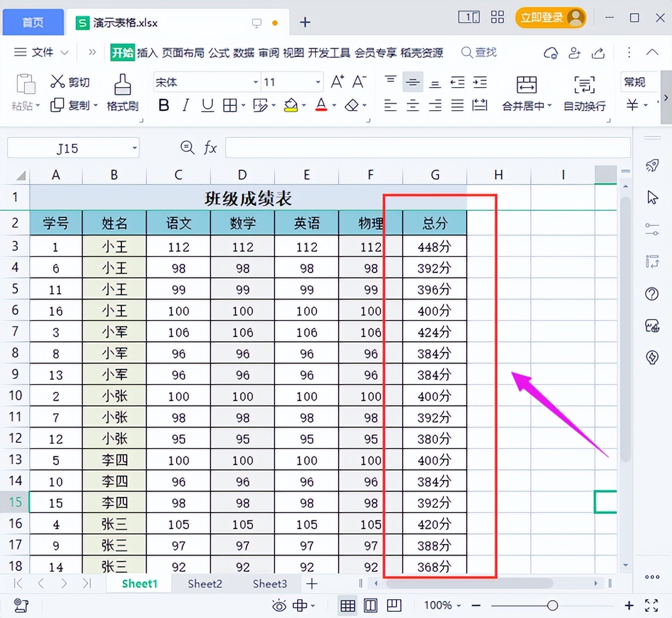Open the fill color bucket icon
The height and width of the screenshot is (618, 672).
coord(291,105)
